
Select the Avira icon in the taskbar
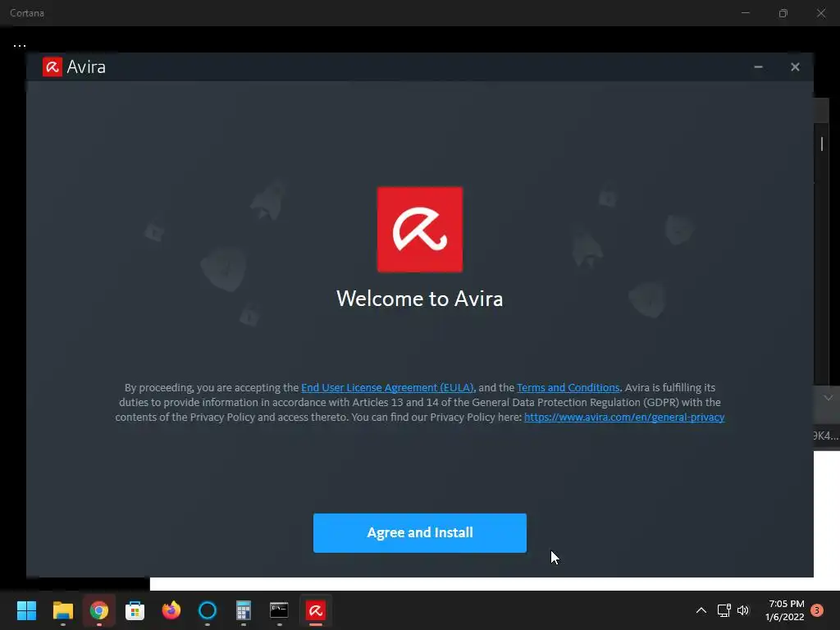click(x=316, y=610)
